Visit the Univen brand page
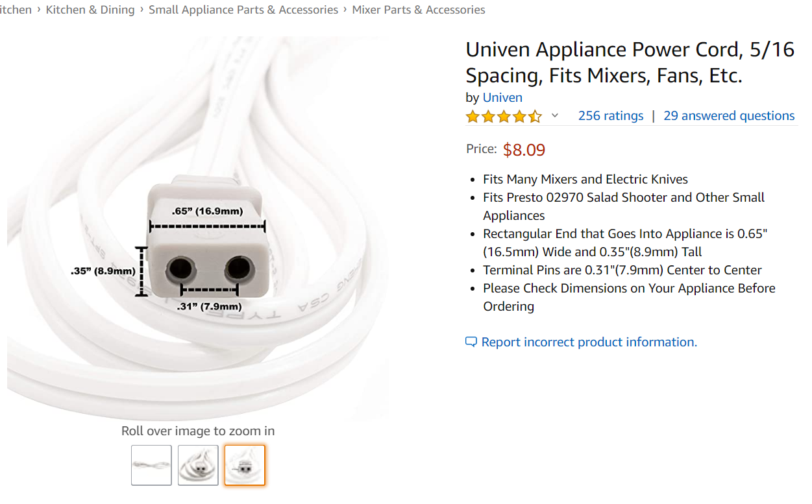Viewport: 812px width, 504px height. pyautogui.click(x=502, y=98)
